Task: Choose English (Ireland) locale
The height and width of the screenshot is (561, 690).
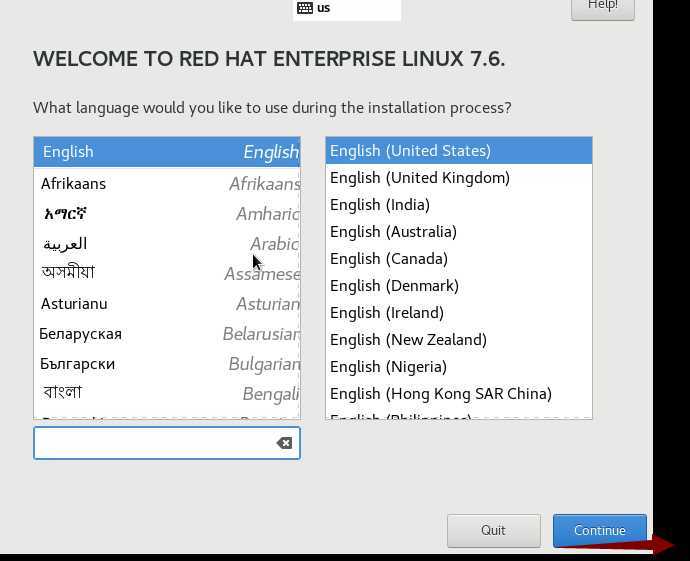Action: point(459,312)
